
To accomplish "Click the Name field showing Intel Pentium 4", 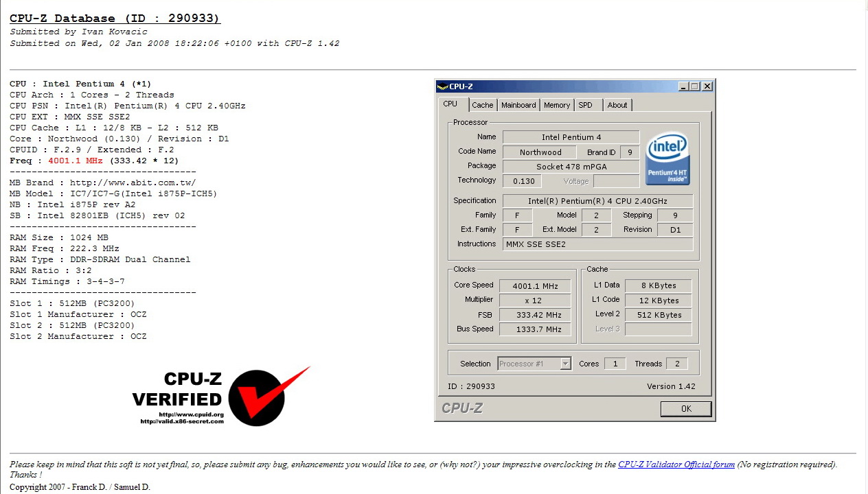I will tap(571, 137).
